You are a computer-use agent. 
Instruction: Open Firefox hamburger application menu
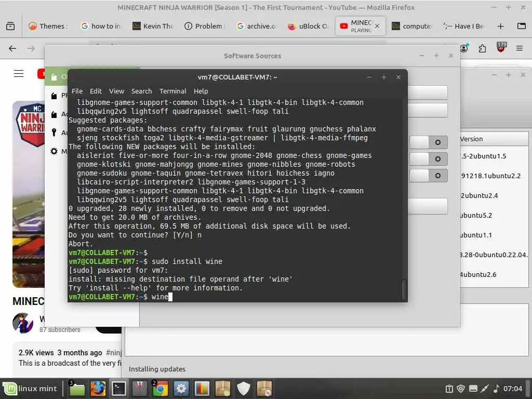[x=519, y=48]
